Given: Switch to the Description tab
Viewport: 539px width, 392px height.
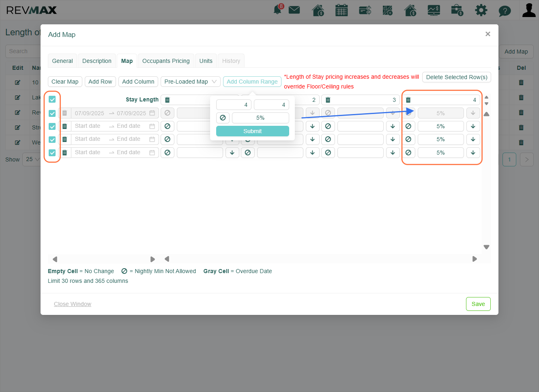Looking at the screenshot, I should [x=97, y=61].
